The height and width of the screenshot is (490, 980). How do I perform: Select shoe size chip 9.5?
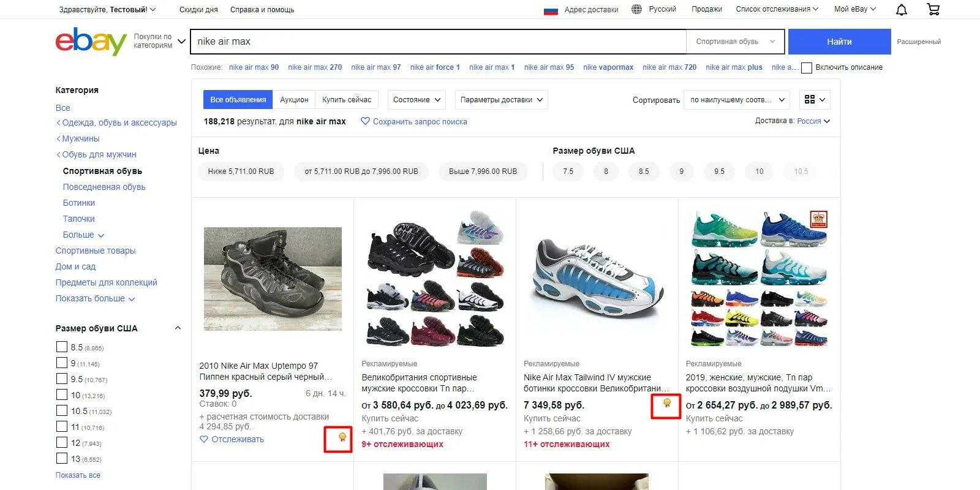pos(719,171)
